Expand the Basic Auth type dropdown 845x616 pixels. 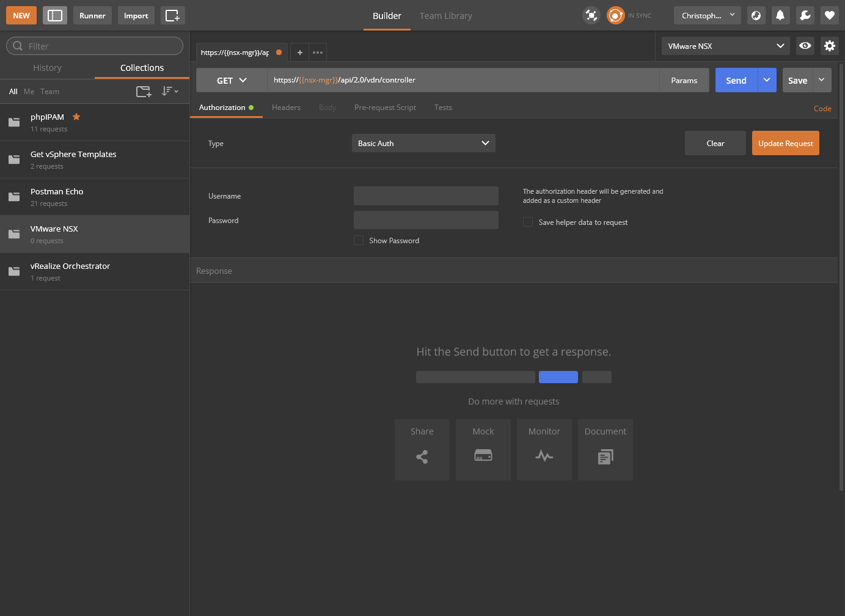click(423, 144)
